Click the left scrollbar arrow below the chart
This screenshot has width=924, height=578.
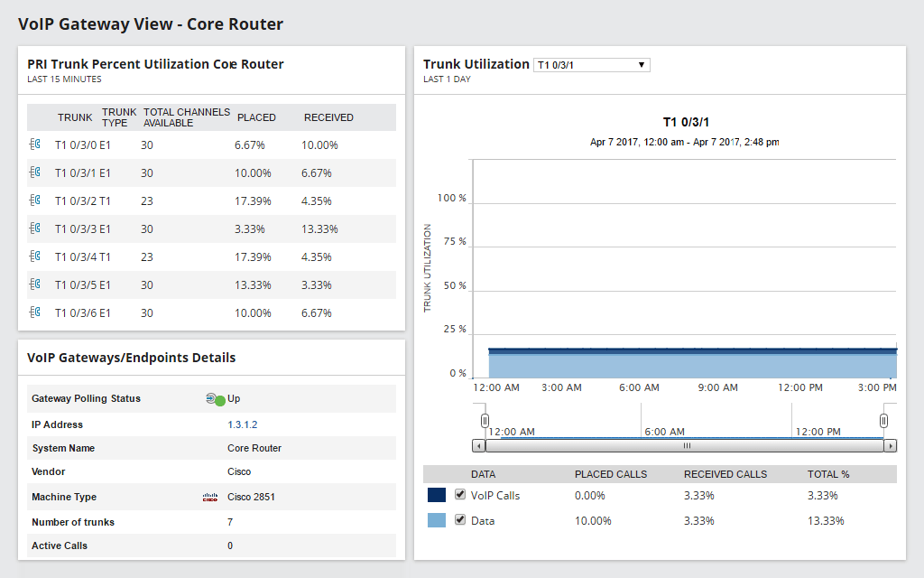tap(478, 445)
